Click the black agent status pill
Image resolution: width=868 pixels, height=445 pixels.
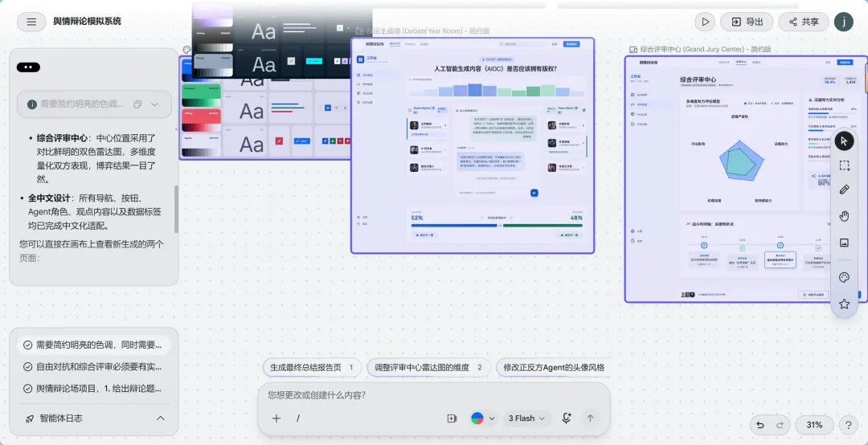pyautogui.click(x=28, y=67)
